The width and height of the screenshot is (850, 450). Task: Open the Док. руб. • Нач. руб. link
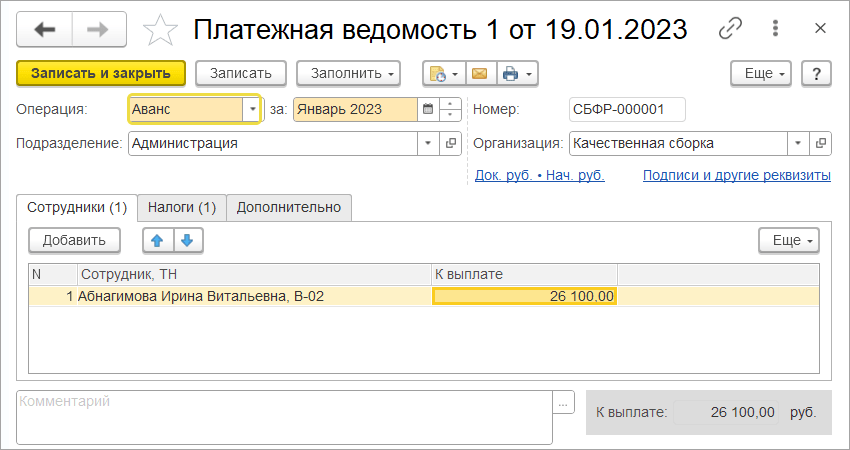(x=540, y=176)
